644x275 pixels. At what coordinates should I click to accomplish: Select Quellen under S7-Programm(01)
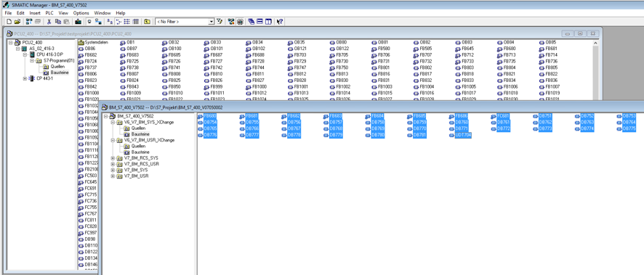tap(57, 67)
